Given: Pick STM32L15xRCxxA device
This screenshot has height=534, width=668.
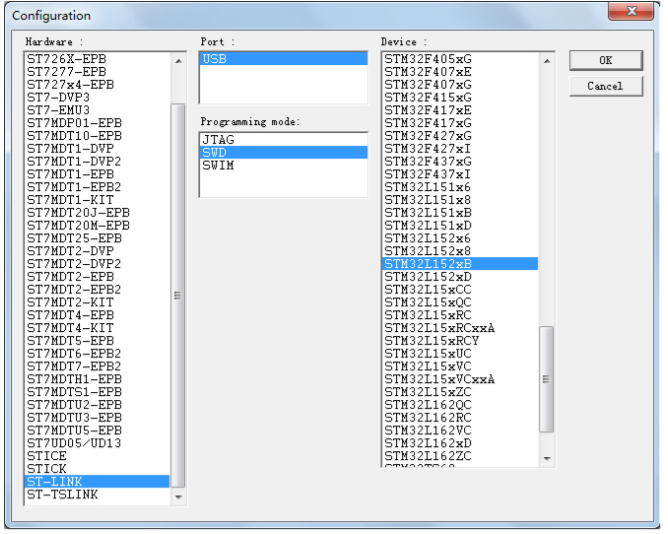Looking at the screenshot, I should [460, 328].
